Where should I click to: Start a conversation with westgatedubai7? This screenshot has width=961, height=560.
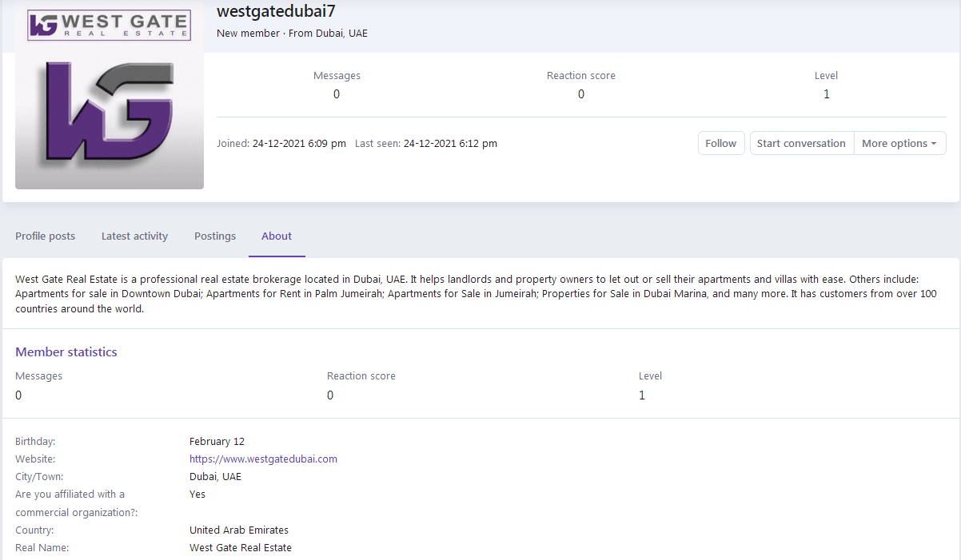[801, 143]
